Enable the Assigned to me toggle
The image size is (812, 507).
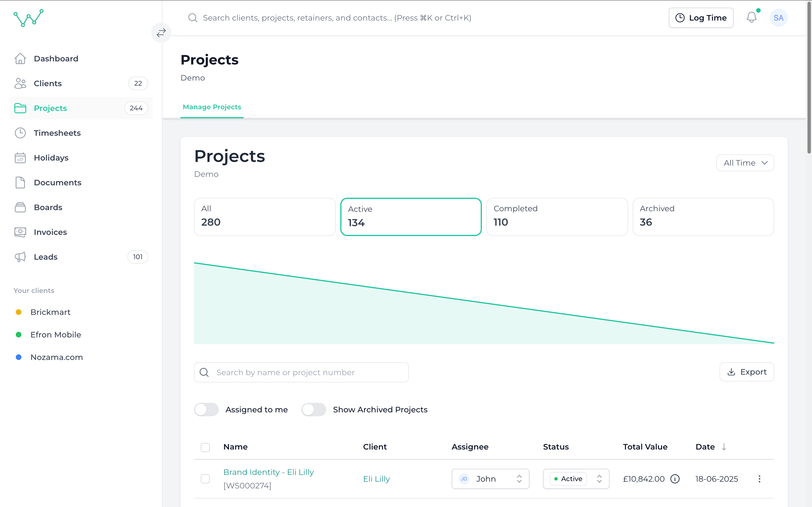click(206, 410)
